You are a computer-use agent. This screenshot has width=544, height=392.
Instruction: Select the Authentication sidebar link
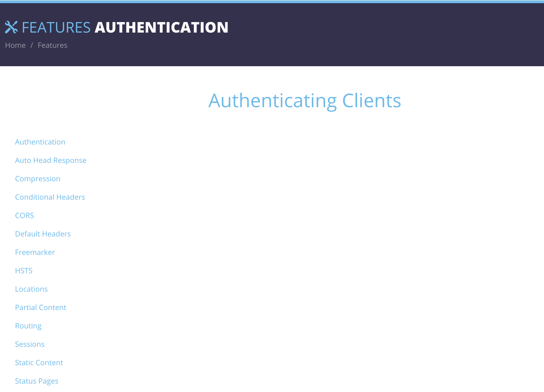coord(40,142)
